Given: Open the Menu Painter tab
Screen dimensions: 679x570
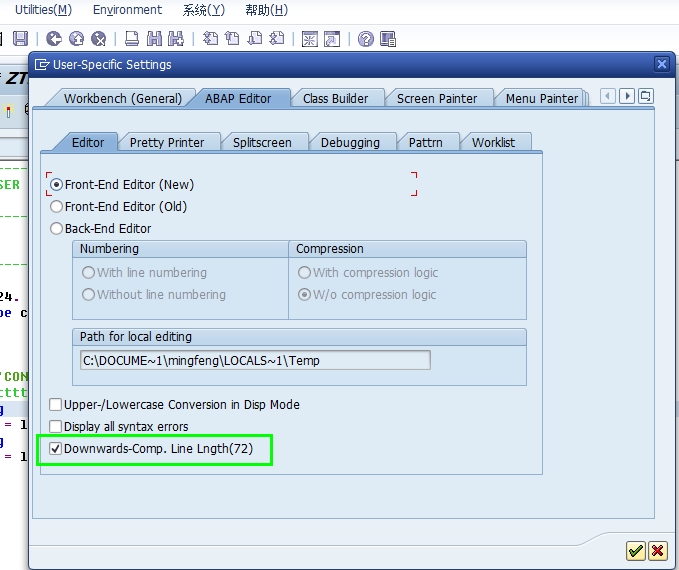Looking at the screenshot, I should point(542,98).
